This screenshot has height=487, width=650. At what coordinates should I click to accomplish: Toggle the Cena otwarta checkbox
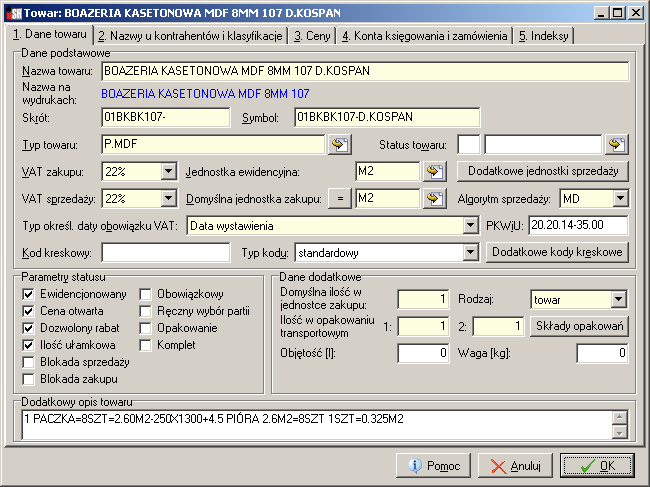28,311
